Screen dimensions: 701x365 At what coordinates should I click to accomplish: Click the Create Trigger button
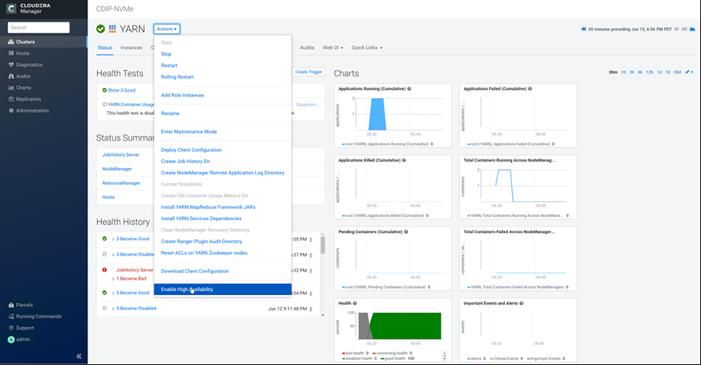click(308, 72)
